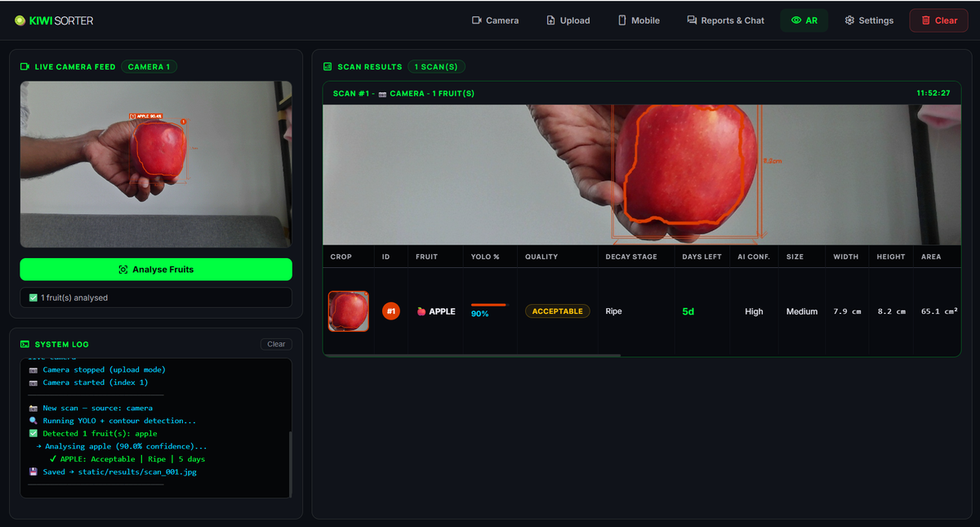Click the #1 fruit ID badge
980x527 pixels.
[391, 311]
